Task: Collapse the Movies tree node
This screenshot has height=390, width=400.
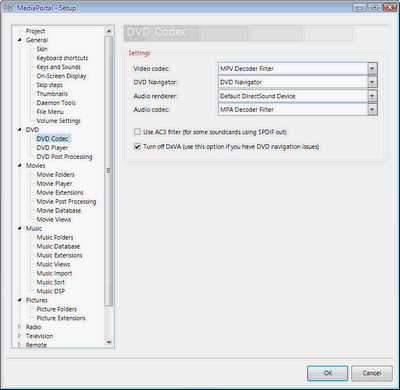Action: click(x=20, y=166)
